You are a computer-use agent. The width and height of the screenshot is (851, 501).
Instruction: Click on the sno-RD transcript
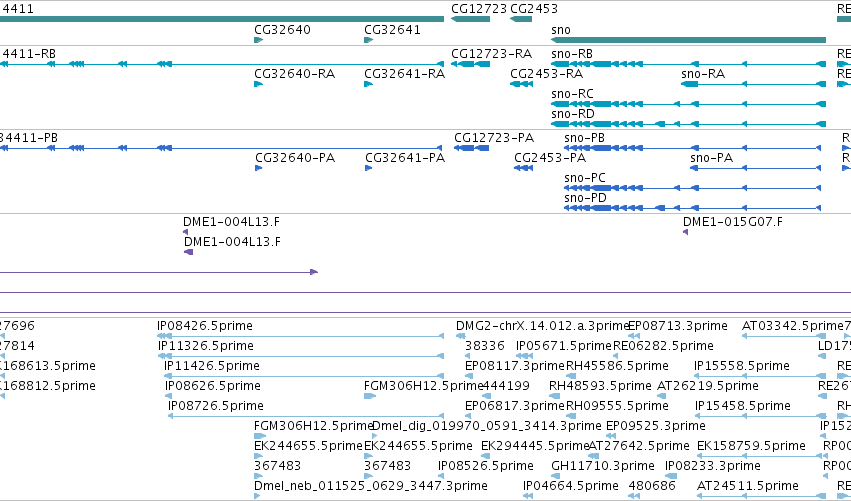[688, 124]
